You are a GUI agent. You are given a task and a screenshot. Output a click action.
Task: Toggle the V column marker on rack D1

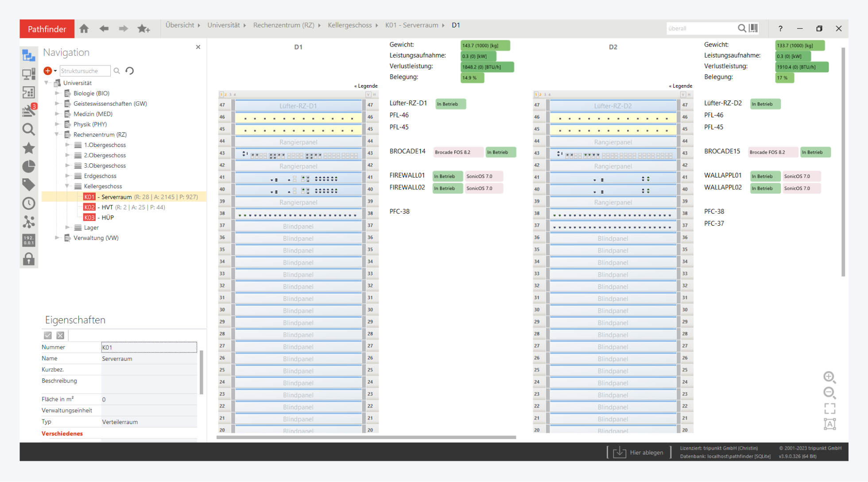click(368, 94)
